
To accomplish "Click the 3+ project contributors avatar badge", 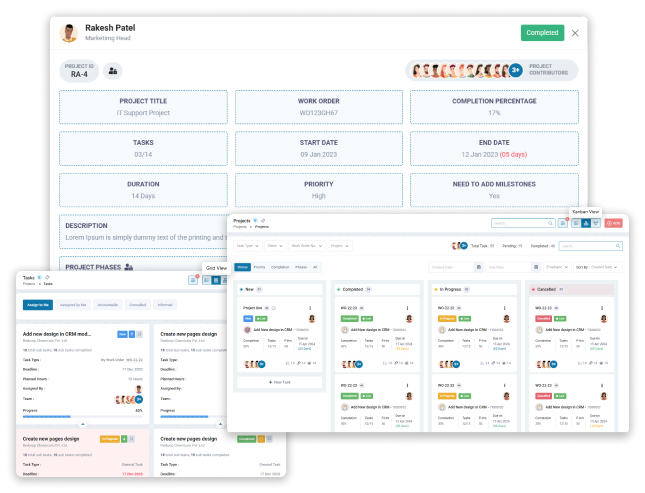I will click(515, 71).
